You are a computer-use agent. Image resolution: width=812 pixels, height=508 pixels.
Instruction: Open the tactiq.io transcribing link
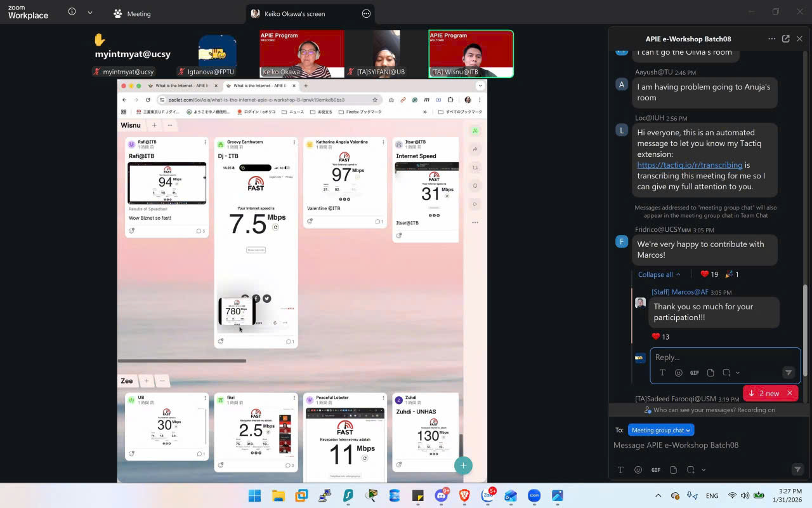(690, 165)
